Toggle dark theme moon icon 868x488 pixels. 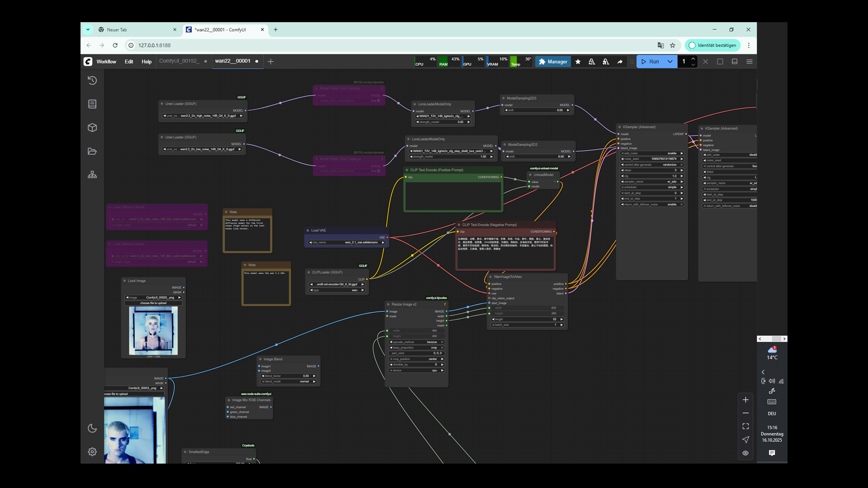(92, 428)
